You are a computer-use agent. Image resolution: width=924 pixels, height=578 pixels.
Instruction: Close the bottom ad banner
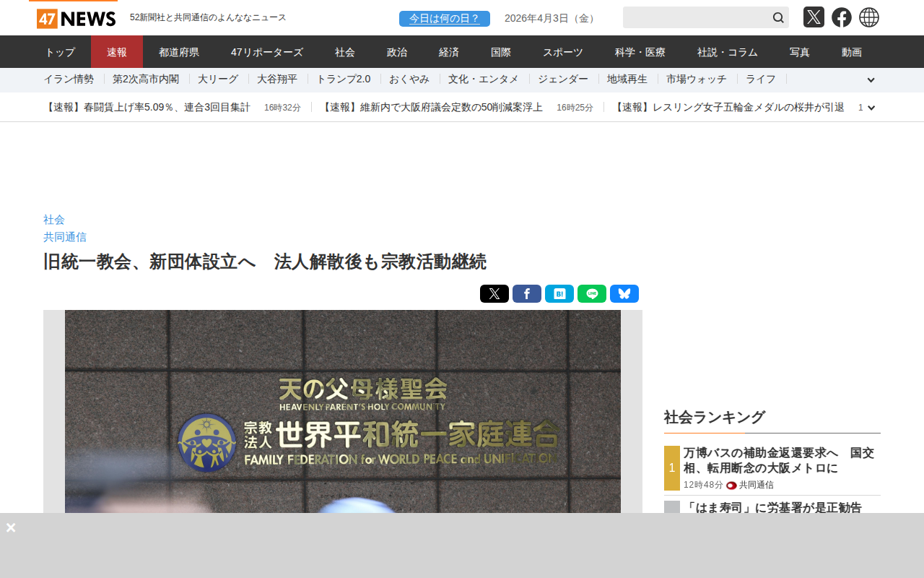click(x=11, y=527)
